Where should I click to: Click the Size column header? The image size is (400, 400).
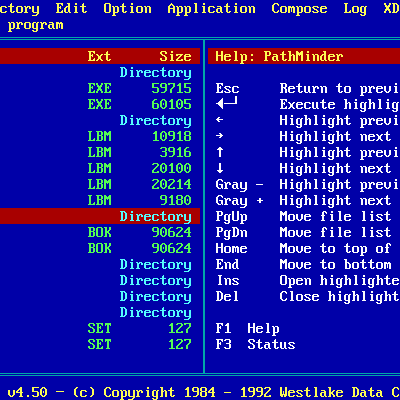click(x=175, y=56)
